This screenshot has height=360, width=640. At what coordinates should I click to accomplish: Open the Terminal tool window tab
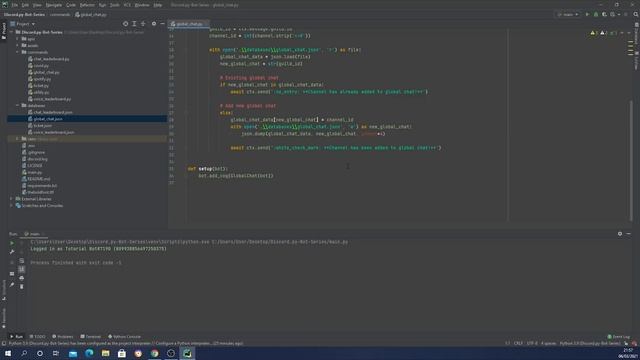91,337
